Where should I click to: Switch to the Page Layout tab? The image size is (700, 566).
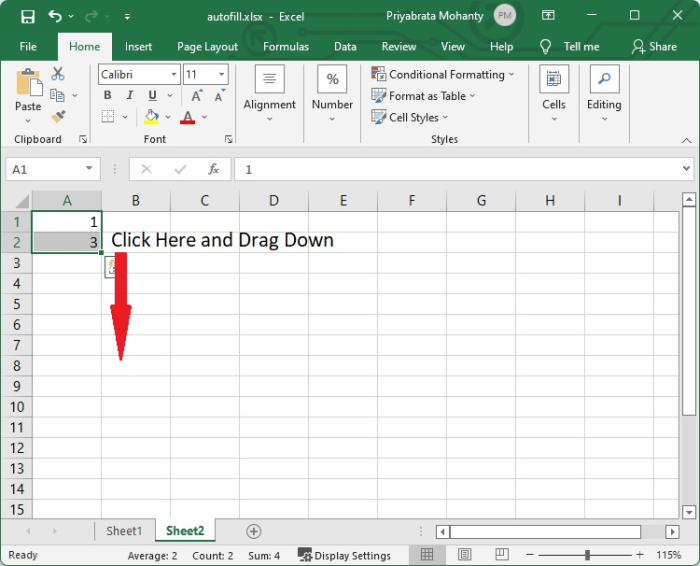coord(207,46)
